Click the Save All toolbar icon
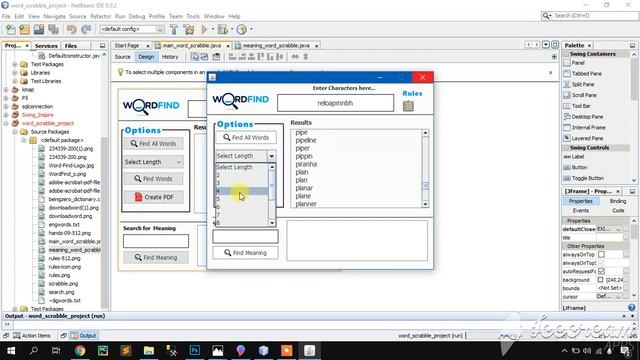 [53, 29]
